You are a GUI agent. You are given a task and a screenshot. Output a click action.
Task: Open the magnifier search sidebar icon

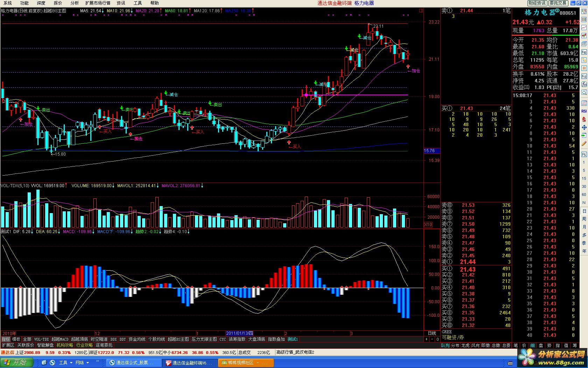pos(584,93)
